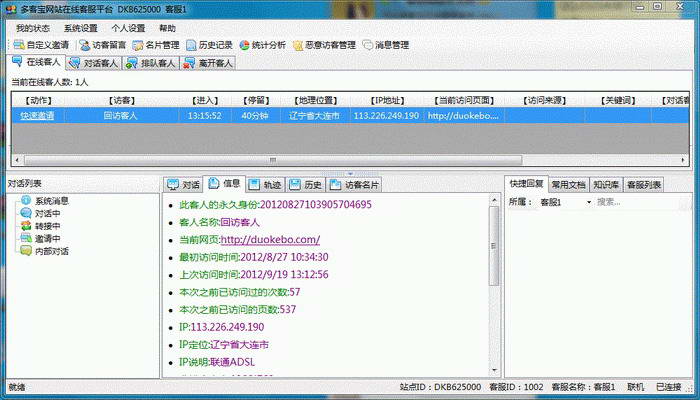Click info panel scroll-up arrow
Image resolution: width=700 pixels, height=400 pixels.
point(494,200)
